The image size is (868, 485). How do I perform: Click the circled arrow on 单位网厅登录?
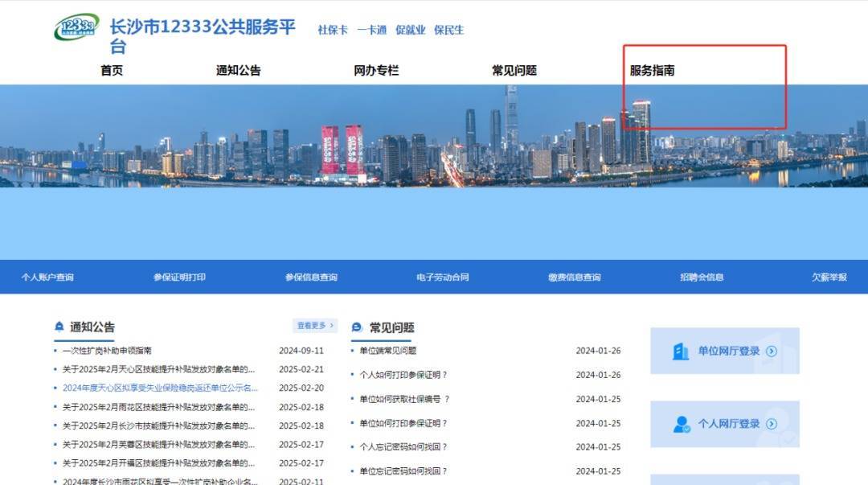click(772, 351)
